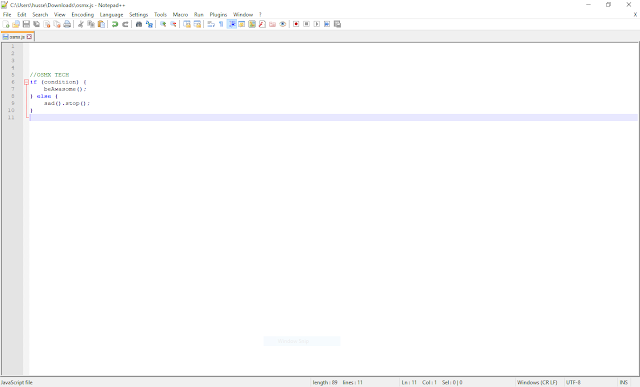
Task: Save the current recorded macro icon
Action: tap(337, 24)
